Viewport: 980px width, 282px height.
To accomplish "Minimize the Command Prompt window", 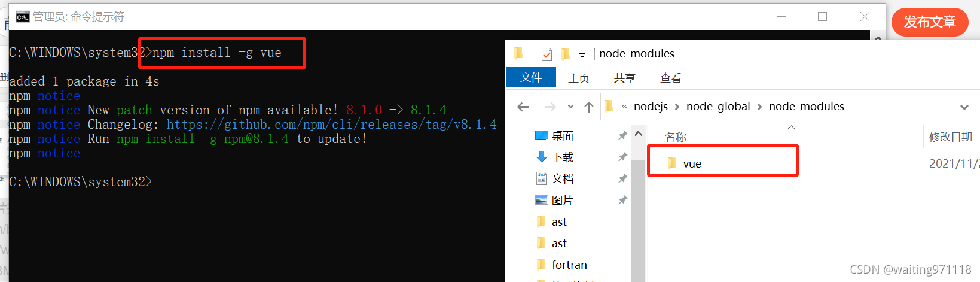I will pyautogui.click(x=781, y=17).
